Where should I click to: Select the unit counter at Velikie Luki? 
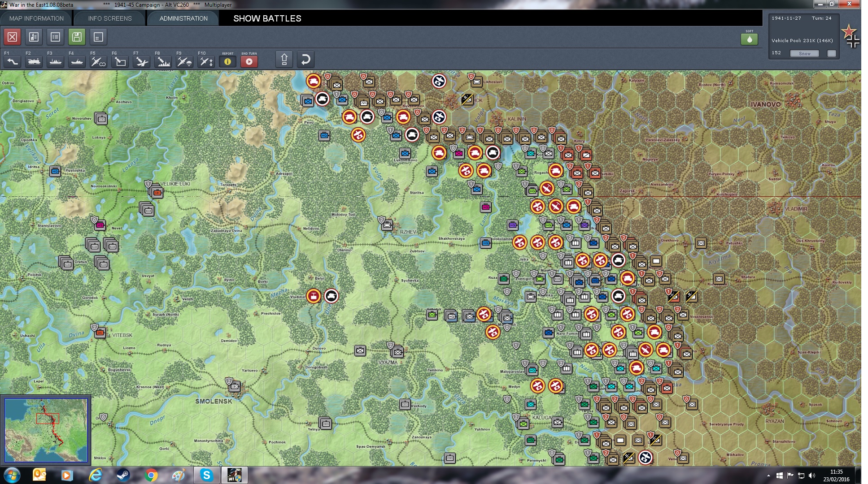click(x=157, y=192)
